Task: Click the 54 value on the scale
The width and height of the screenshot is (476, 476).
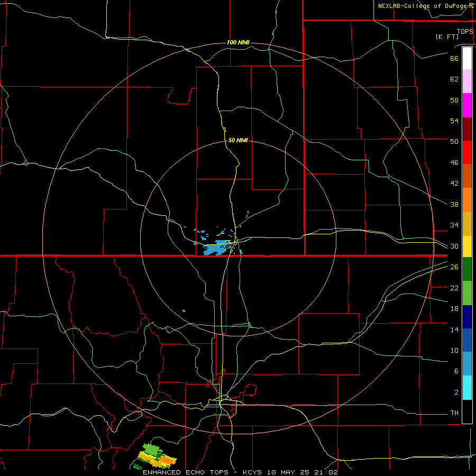Action: (454, 121)
